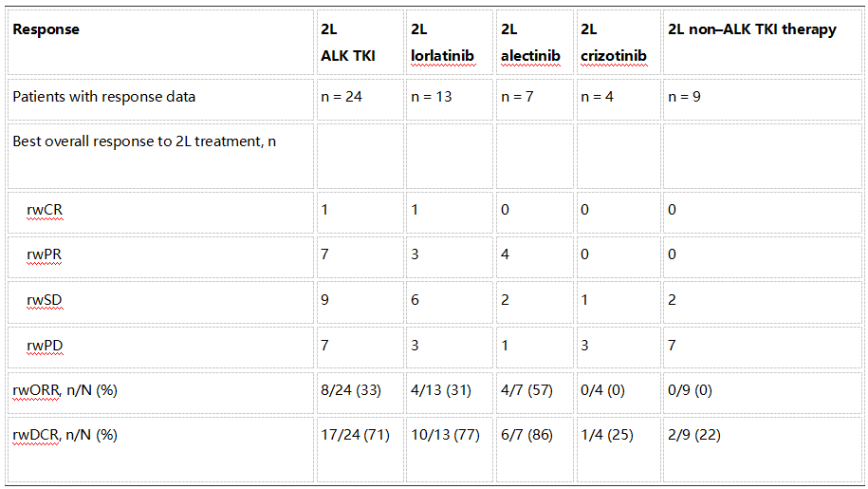Click the "rwDCR, n/N (%)" row label
Image resolution: width=868 pixels, height=489 pixels.
click(65, 436)
